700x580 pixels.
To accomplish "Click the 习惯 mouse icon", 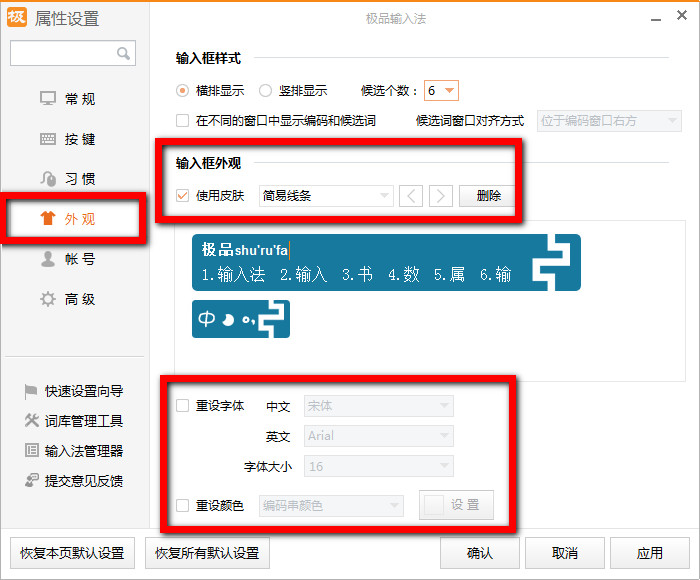I will pos(48,179).
